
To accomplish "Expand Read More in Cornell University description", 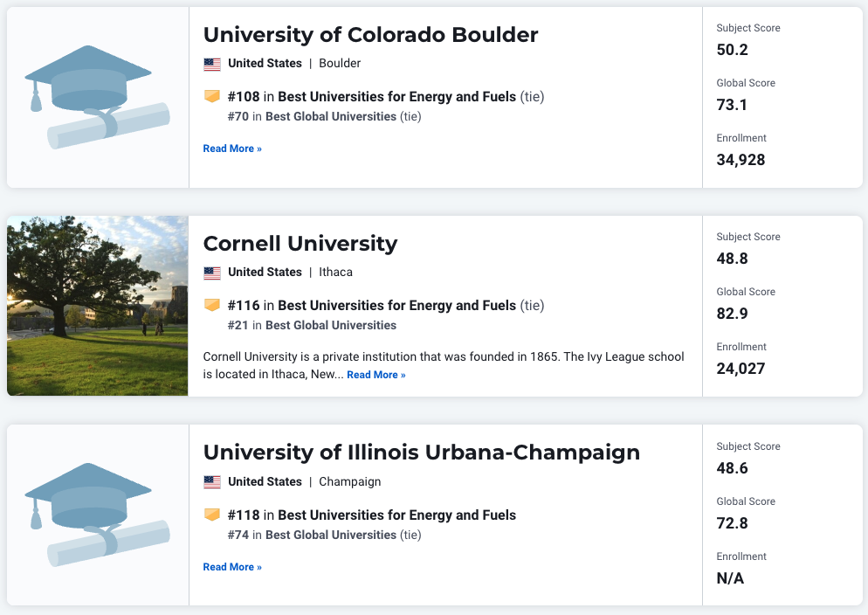I will (x=375, y=375).
